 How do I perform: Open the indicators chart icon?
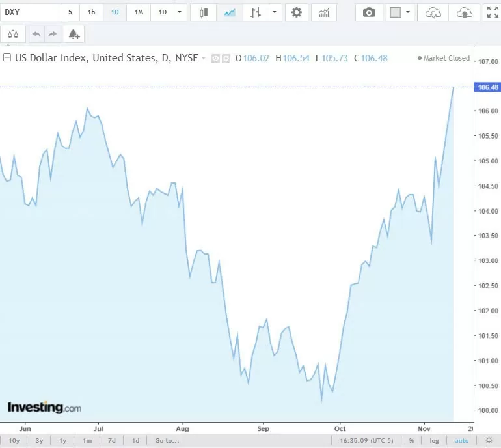click(x=323, y=12)
